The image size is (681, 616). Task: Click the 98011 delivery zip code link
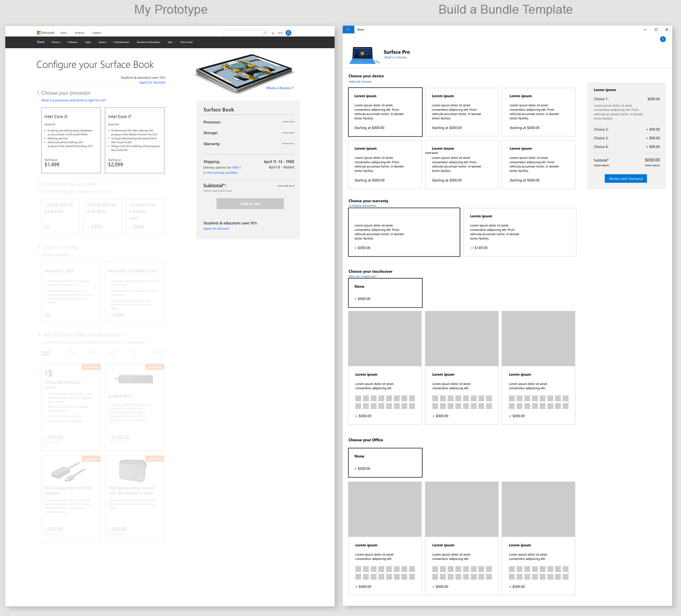(x=237, y=168)
